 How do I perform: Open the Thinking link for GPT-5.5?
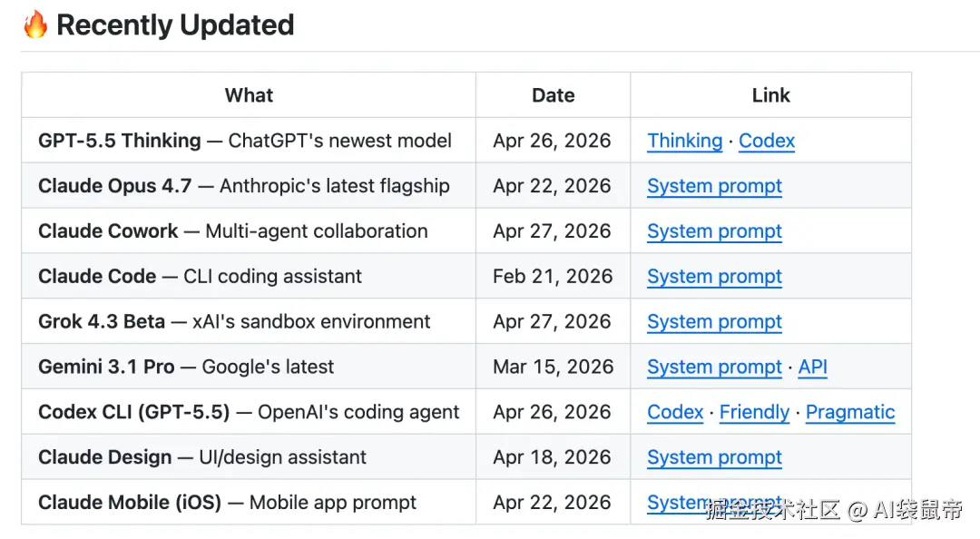[x=684, y=141]
